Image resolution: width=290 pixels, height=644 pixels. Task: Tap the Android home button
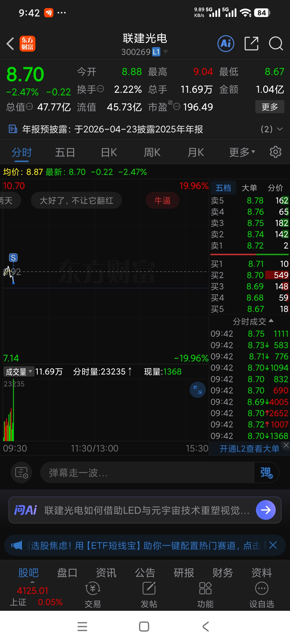click(144, 626)
